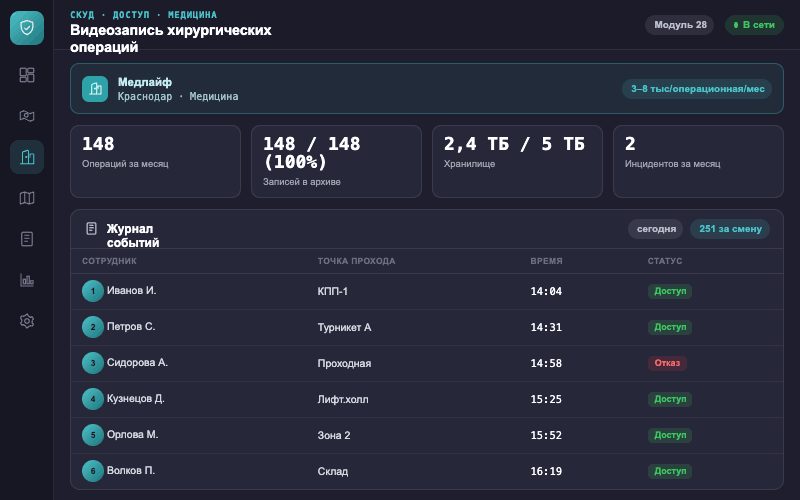This screenshot has width=800, height=500.
Task: Click the СТАТУС column header
Action: (664, 261)
